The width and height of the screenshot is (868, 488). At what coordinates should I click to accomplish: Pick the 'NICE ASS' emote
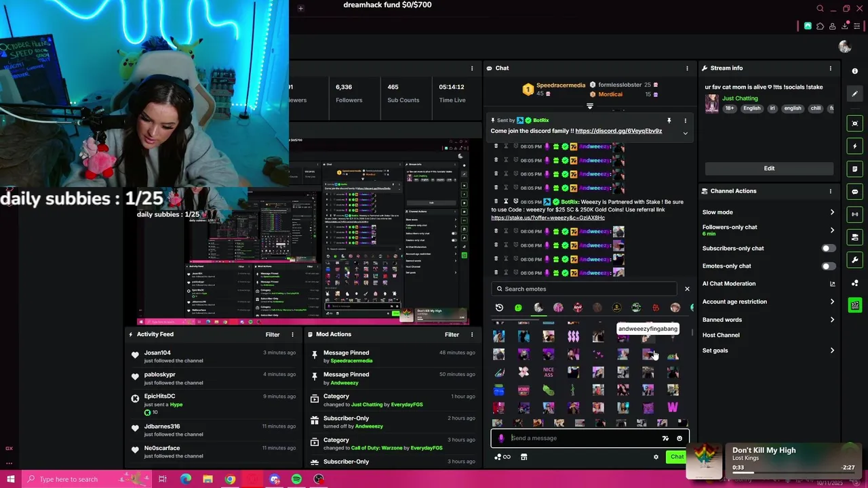[x=549, y=372]
